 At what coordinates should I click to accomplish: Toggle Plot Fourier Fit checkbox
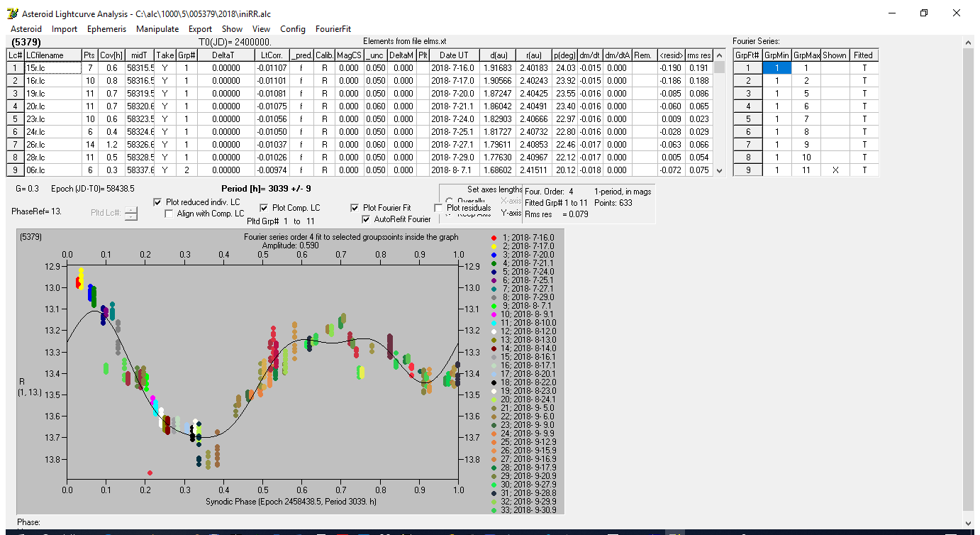(x=355, y=208)
